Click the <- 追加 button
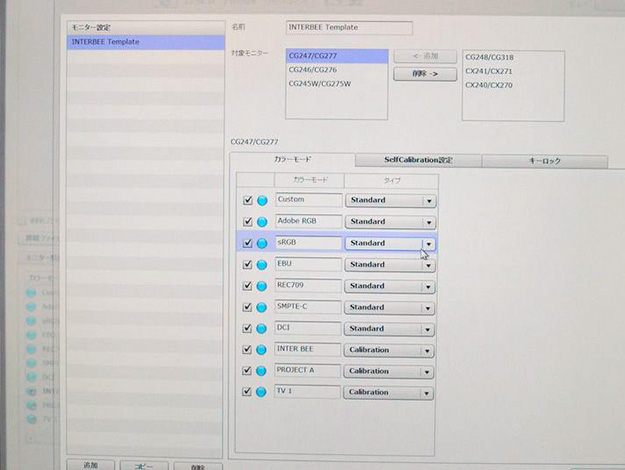Image resolution: width=625 pixels, height=470 pixels. coord(425,56)
